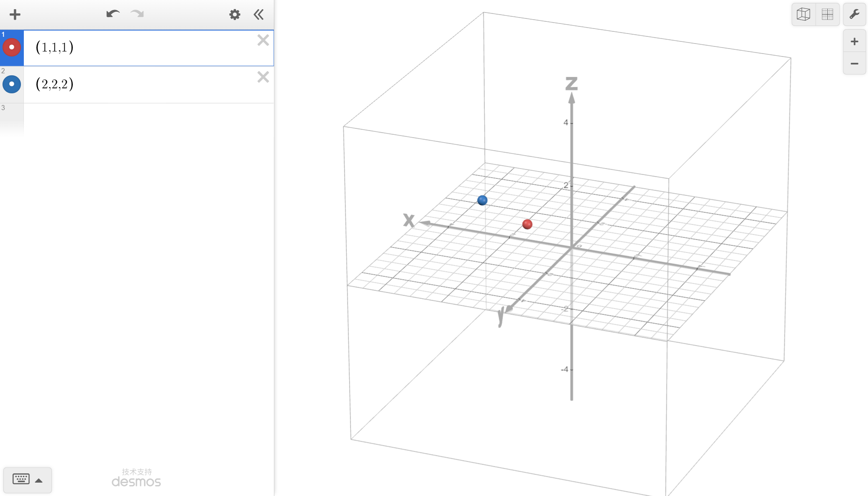Click empty expression row 3
Screen dimensions: 868x496
click(x=149, y=119)
